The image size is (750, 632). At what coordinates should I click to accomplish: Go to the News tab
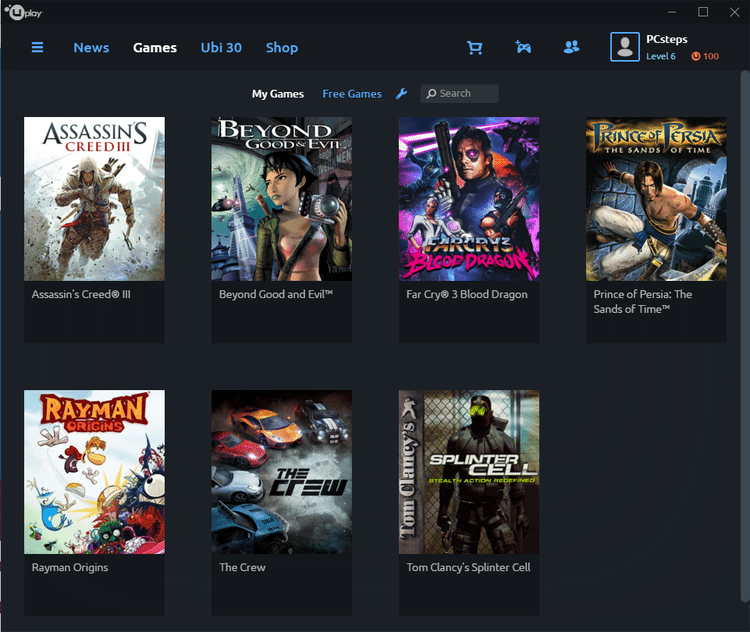tap(91, 47)
